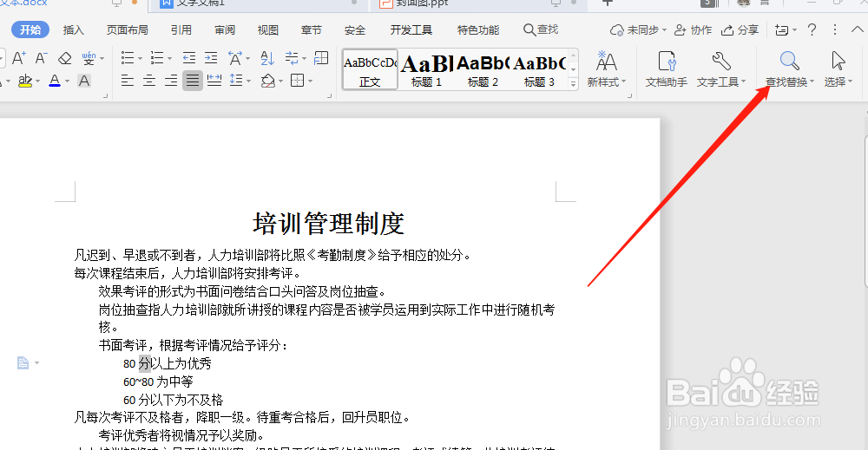The image size is (868, 450).
Task: Open the paragraph settings dialog launcher
Action: point(329,95)
